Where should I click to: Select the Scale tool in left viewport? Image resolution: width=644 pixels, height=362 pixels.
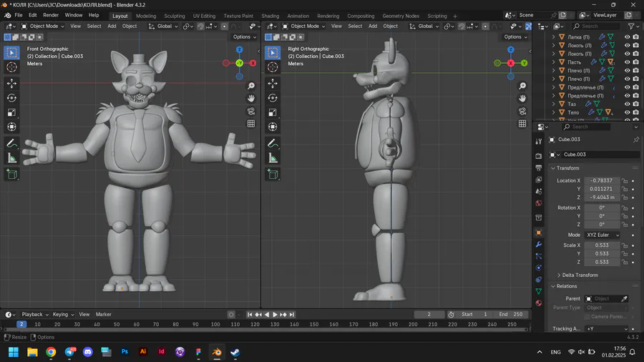pyautogui.click(x=11, y=112)
